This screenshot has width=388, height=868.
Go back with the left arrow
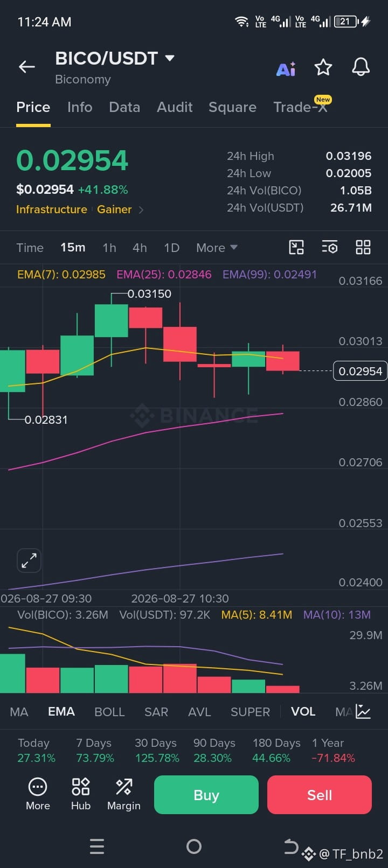pos(27,67)
